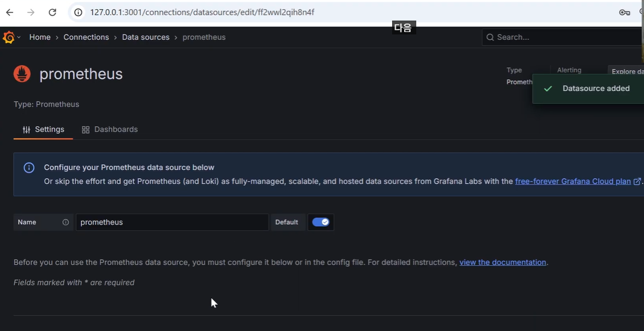Expand the chevron beside the Grafana logo
644x331 pixels.
pyautogui.click(x=19, y=37)
